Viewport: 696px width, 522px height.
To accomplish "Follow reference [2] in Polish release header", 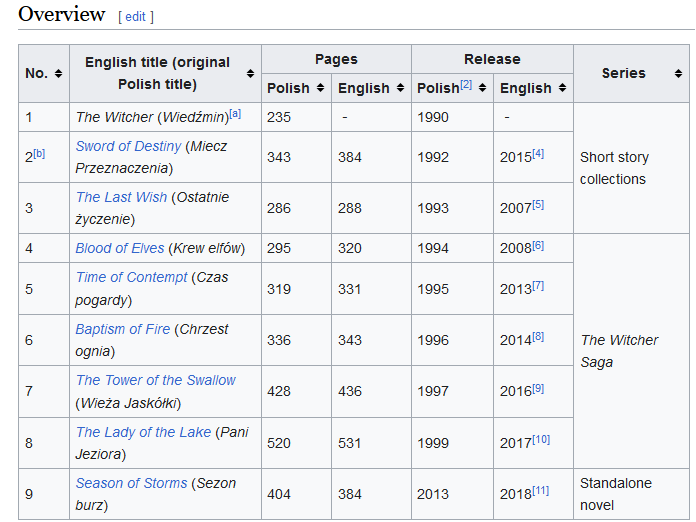I will point(466,84).
